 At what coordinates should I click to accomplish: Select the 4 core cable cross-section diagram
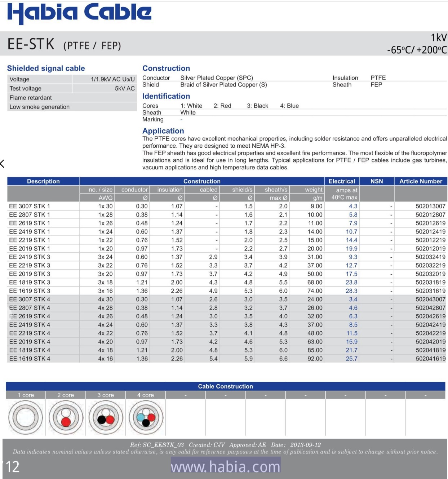146,418
